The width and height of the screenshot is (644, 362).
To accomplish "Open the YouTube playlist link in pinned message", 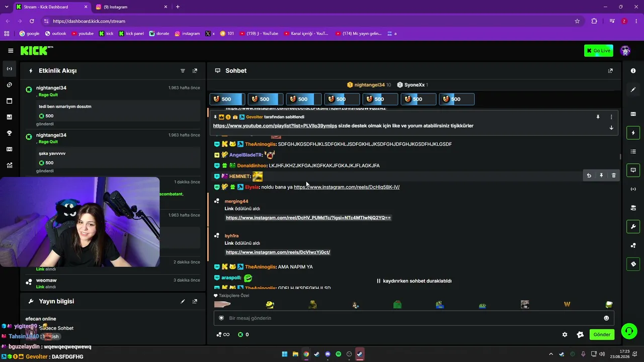I will tap(275, 126).
